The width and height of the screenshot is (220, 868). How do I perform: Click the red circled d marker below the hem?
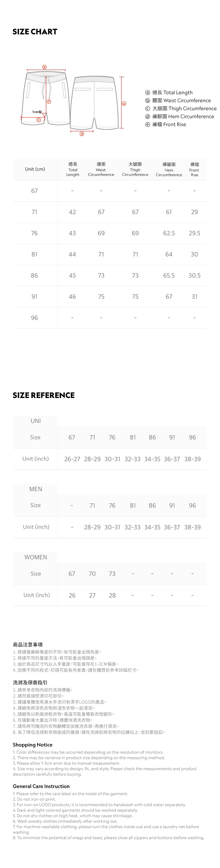click(x=81, y=134)
